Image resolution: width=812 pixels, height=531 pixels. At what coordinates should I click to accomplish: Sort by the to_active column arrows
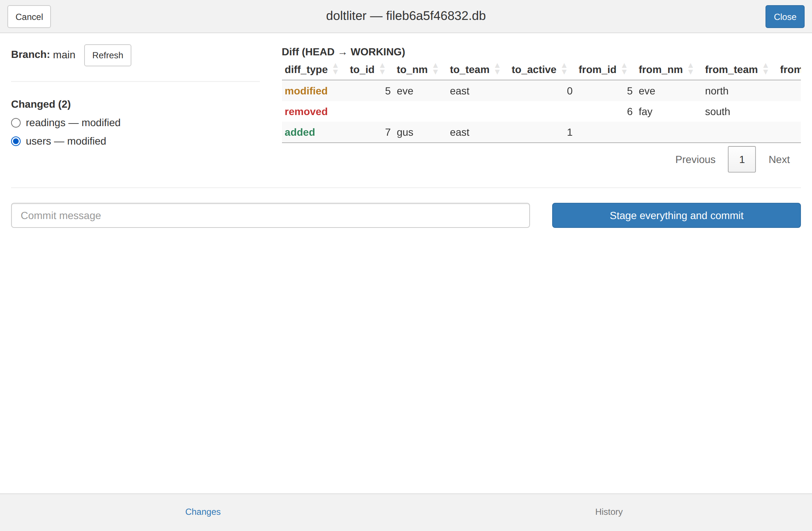coord(564,69)
